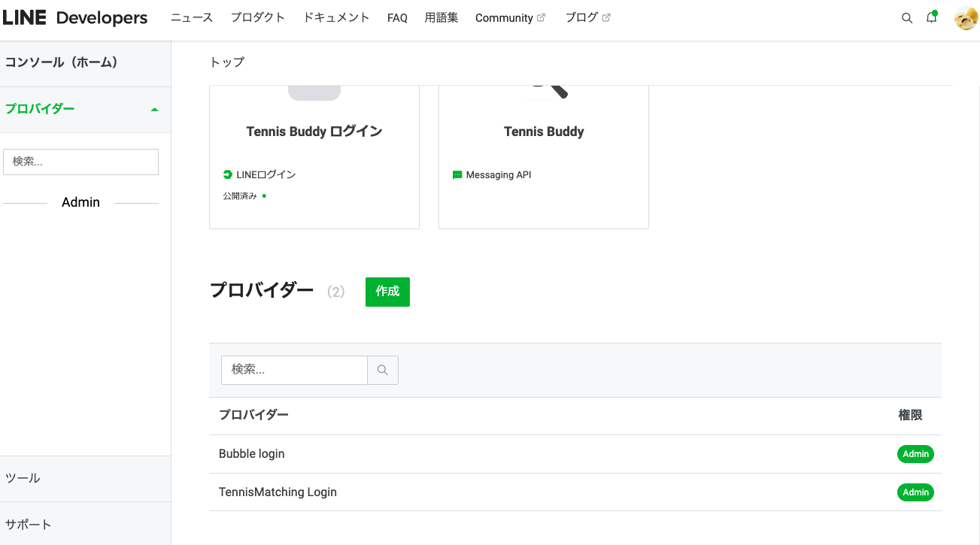The height and width of the screenshot is (545, 980).
Task: Open notifications via the bell icon
Action: pyautogui.click(x=931, y=17)
